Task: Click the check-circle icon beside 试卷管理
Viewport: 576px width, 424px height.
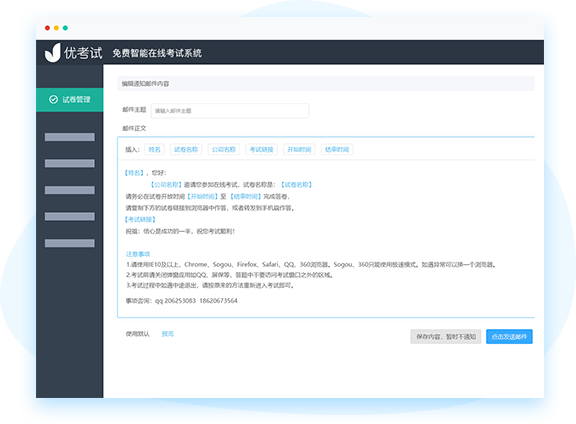Action: click(x=53, y=100)
